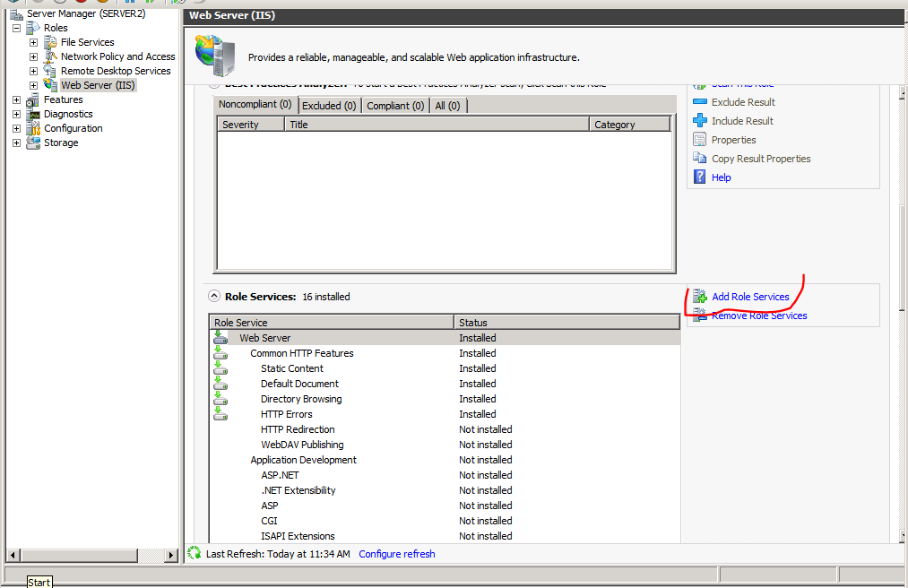The width and height of the screenshot is (908, 588).
Task: Click the installed icon for HTTP Errors
Action: (220, 413)
